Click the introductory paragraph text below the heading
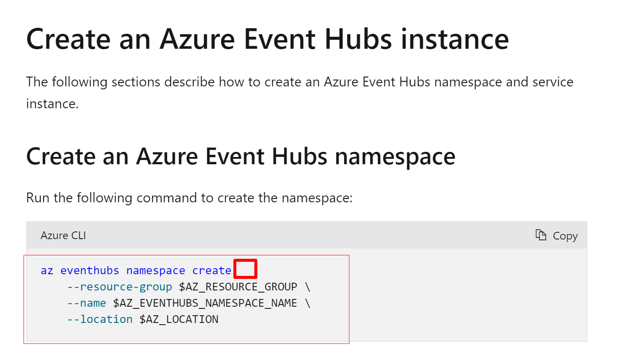This screenshot has width=638, height=364. [299, 82]
